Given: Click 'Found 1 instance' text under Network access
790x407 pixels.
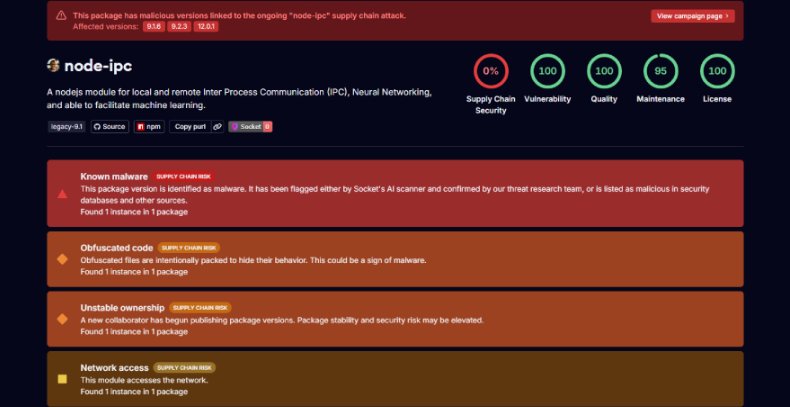Looking at the screenshot, I should (134, 392).
